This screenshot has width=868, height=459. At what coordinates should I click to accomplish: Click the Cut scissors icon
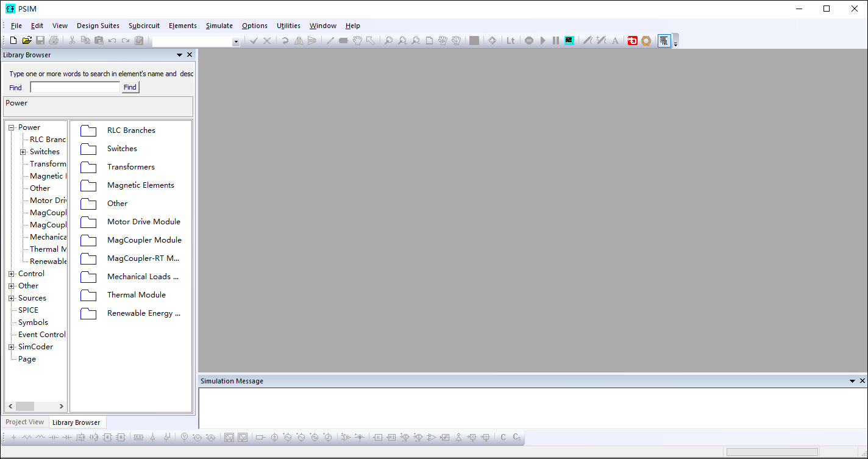click(x=72, y=41)
